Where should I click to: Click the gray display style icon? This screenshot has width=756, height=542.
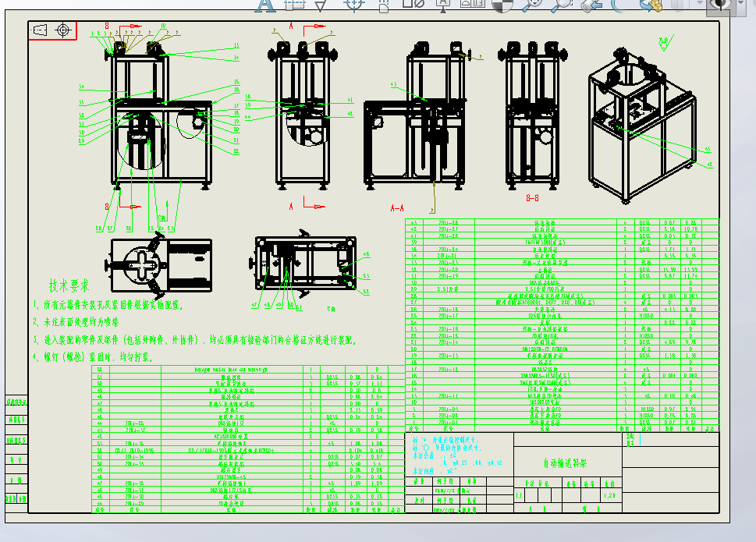click(679, 5)
